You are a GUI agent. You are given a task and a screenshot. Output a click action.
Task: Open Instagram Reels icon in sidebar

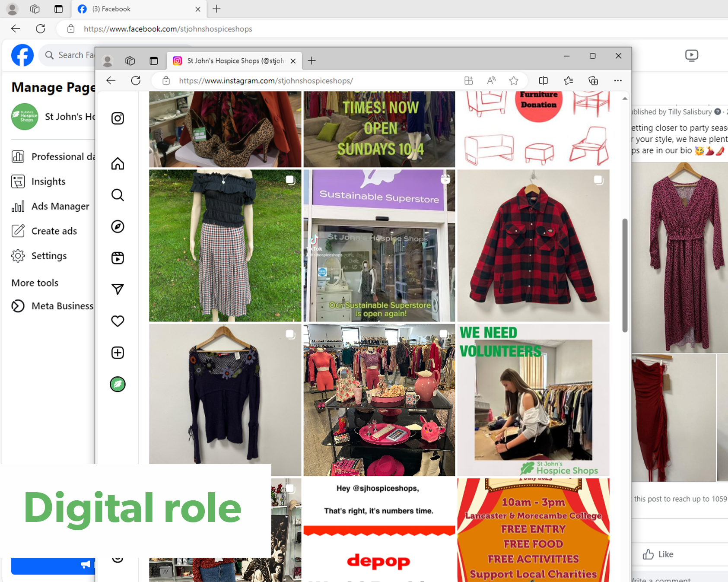(x=118, y=258)
